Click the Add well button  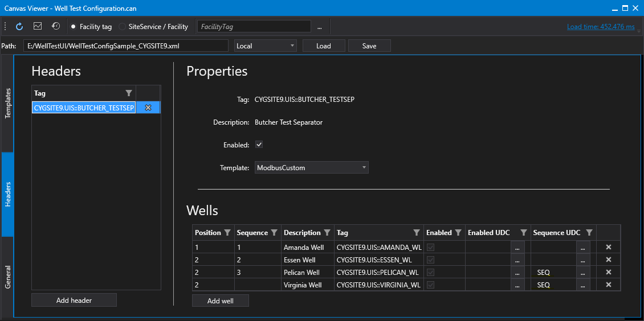point(221,301)
